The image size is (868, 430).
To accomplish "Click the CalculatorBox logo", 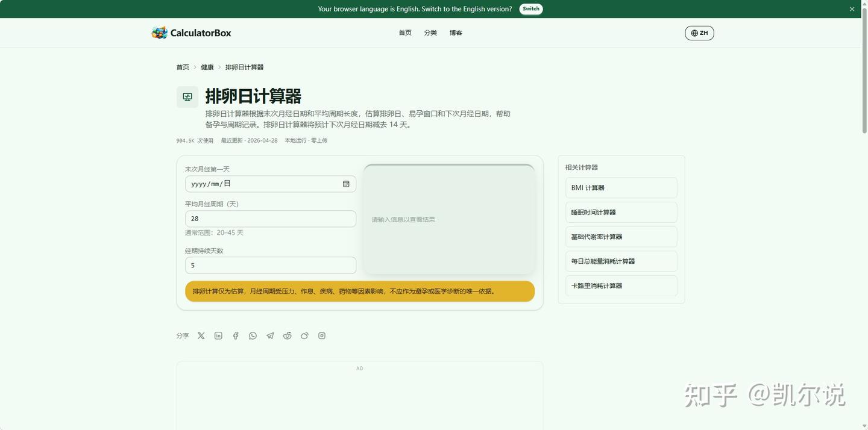I will (x=191, y=33).
